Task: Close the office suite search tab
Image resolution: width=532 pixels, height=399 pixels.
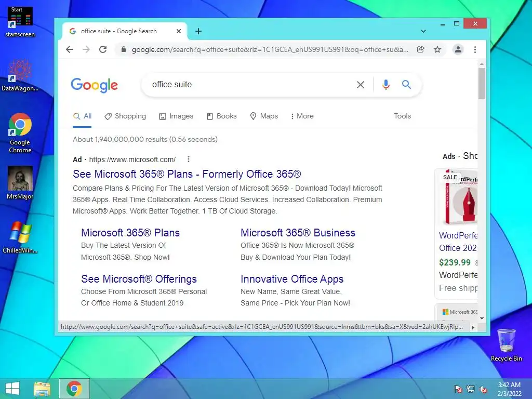Action: [179, 31]
